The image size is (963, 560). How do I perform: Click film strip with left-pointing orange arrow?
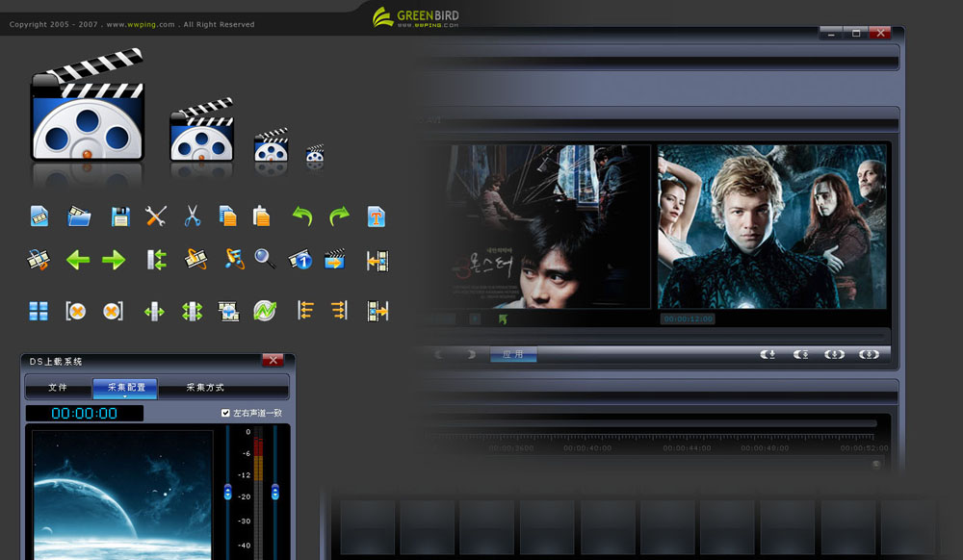[377, 261]
